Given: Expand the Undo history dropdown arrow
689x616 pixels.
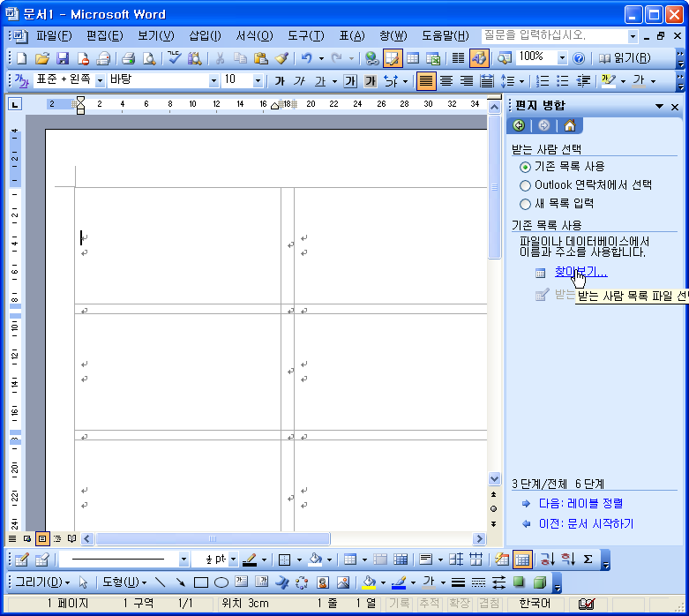Looking at the screenshot, I should (321, 58).
